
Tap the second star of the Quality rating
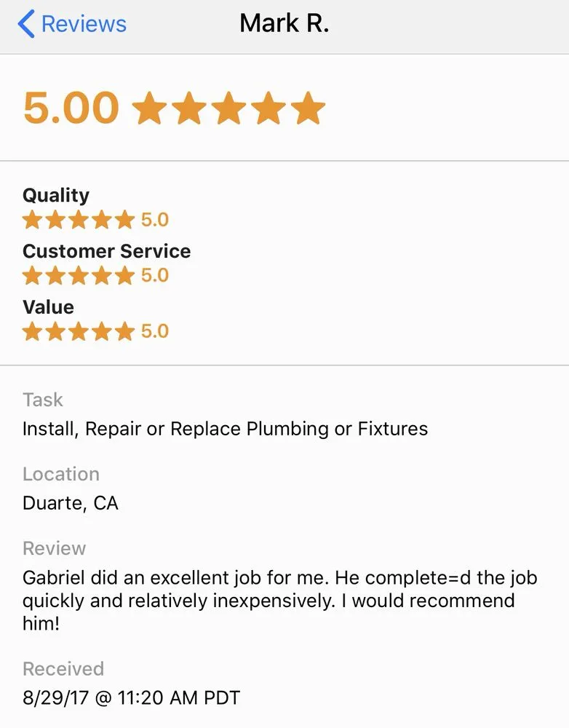[x=56, y=218]
